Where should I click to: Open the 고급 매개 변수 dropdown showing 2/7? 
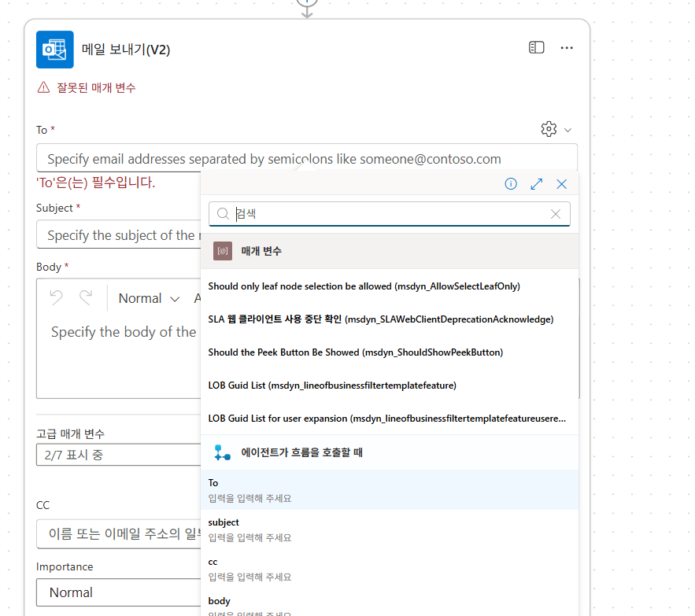click(x=119, y=455)
